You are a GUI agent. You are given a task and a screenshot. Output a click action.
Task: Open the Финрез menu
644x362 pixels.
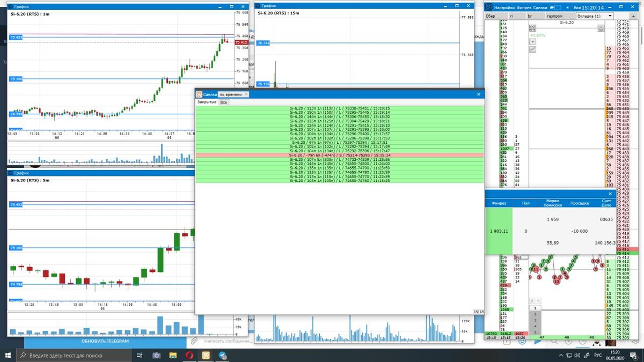click(x=524, y=8)
